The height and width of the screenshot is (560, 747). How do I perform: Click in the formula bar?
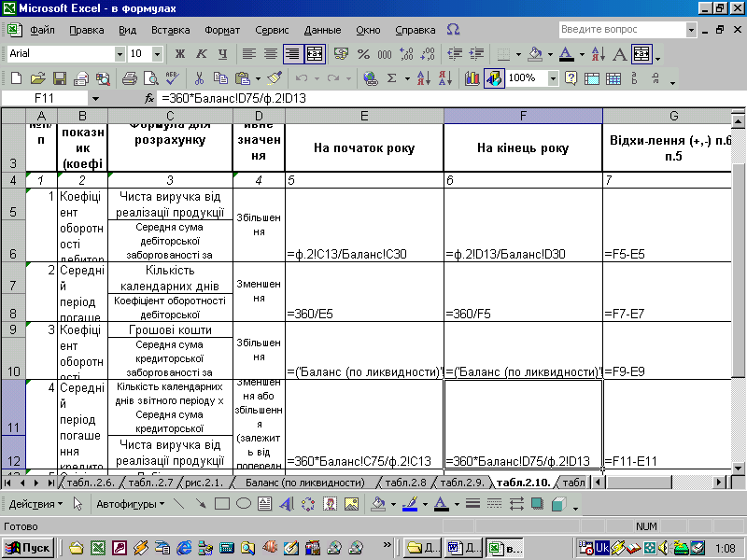pyautogui.click(x=450, y=99)
